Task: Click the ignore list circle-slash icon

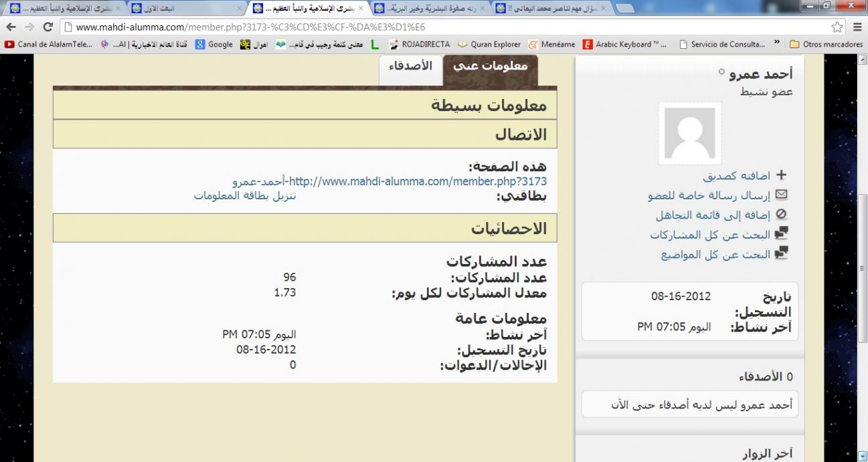Action: click(x=780, y=215)
